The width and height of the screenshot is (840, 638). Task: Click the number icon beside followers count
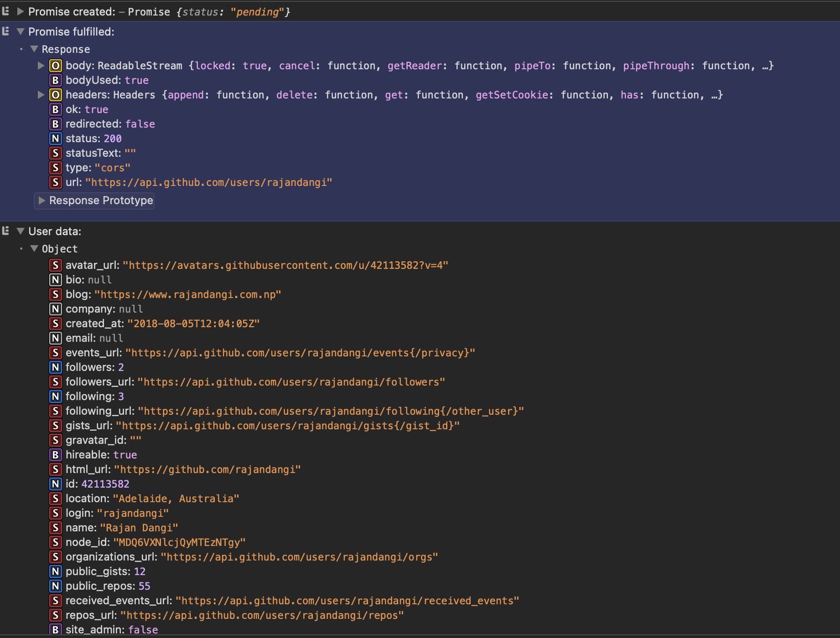[55, 367]
